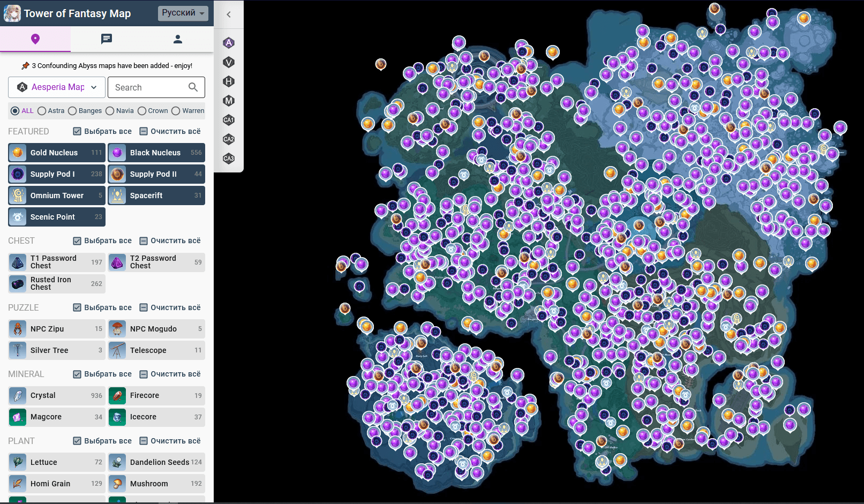Click Выбрать все in the FEATURED section
The height and width of the screenshot is (504, 864).
pos(102,131)
